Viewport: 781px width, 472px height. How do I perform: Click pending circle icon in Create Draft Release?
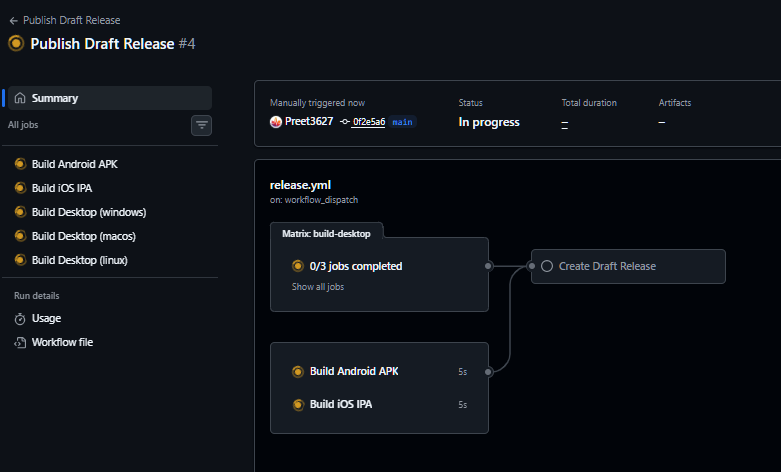(547, 266)
